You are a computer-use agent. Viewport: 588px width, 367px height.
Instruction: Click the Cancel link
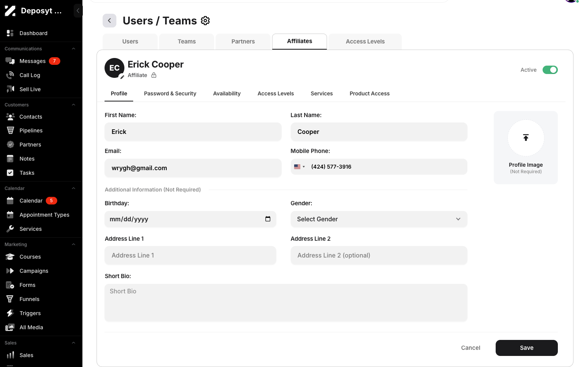(470, 348)
